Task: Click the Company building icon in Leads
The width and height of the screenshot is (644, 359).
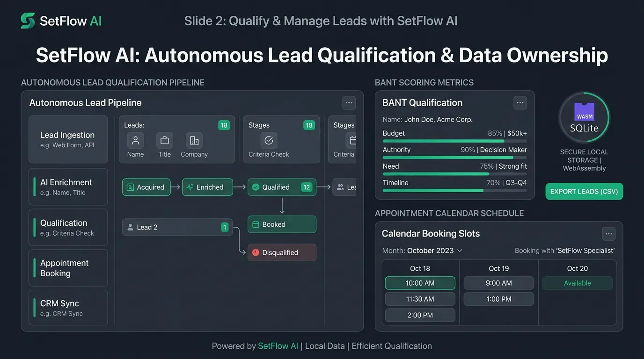Action: pyautogui.click(x=194, y=140)
